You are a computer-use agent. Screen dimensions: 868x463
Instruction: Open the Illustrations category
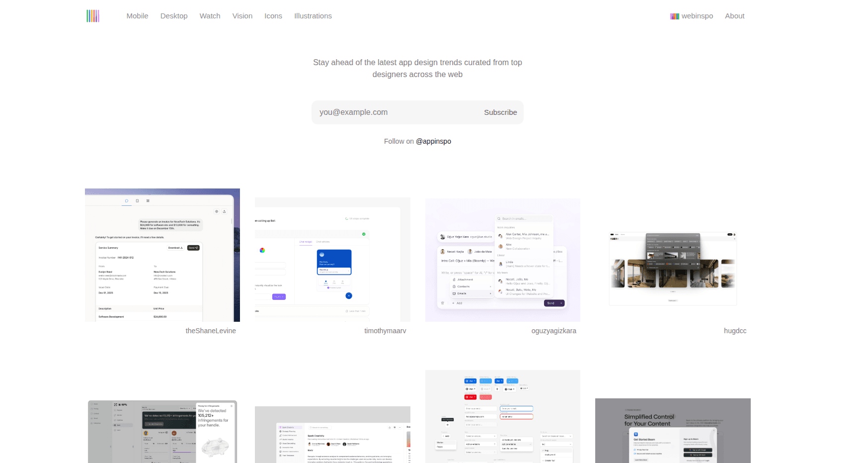(x=313, y=16)
